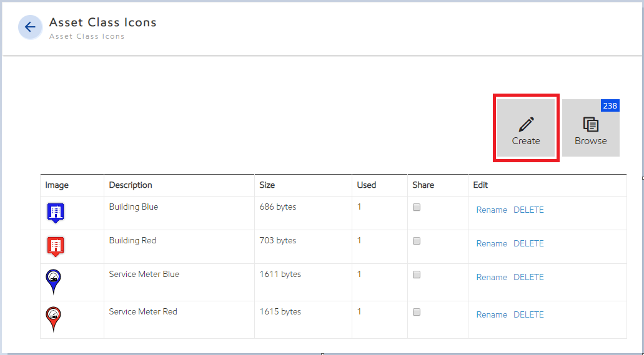Click the Building Blue icon image
Image resolution: width=644 pixels, height=355 pixels.
pos(55,213)
